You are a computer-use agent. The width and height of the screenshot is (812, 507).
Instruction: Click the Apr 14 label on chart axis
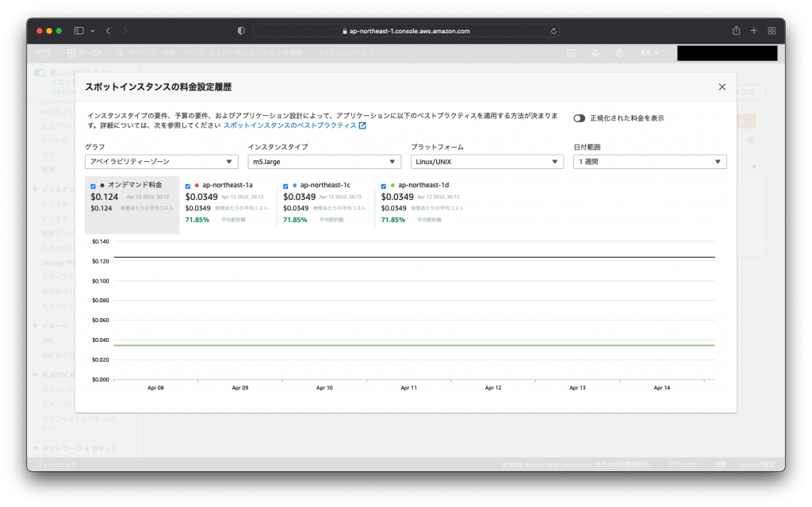click(x=662, y=388)
